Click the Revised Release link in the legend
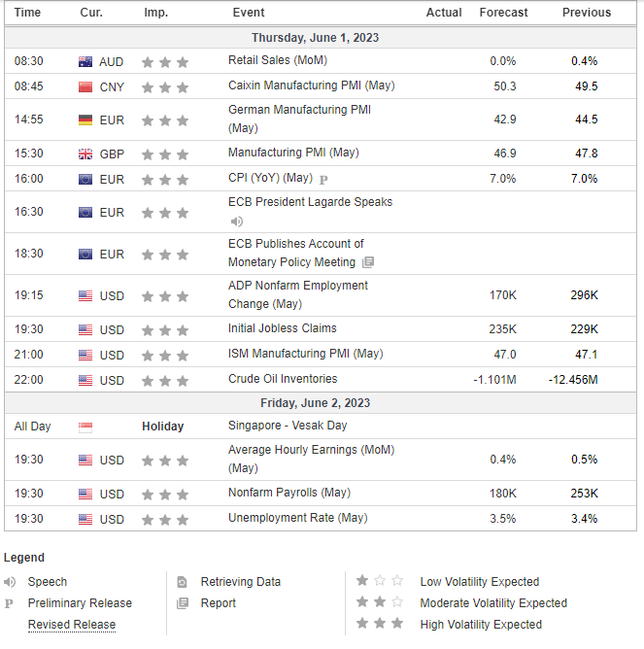Image resolution: width=644 pixels, height=649 pixels. [72, 625]
